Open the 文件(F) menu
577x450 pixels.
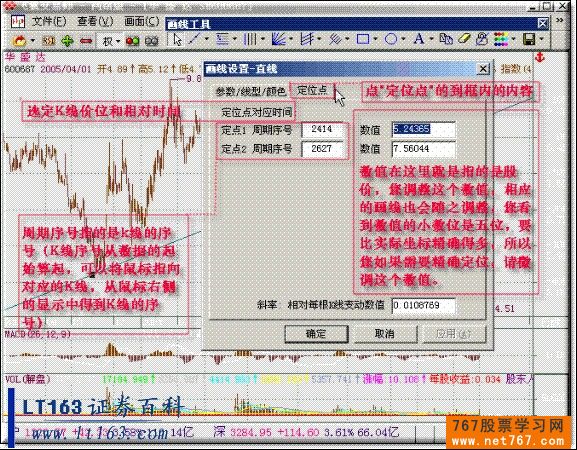click(49, 21)
